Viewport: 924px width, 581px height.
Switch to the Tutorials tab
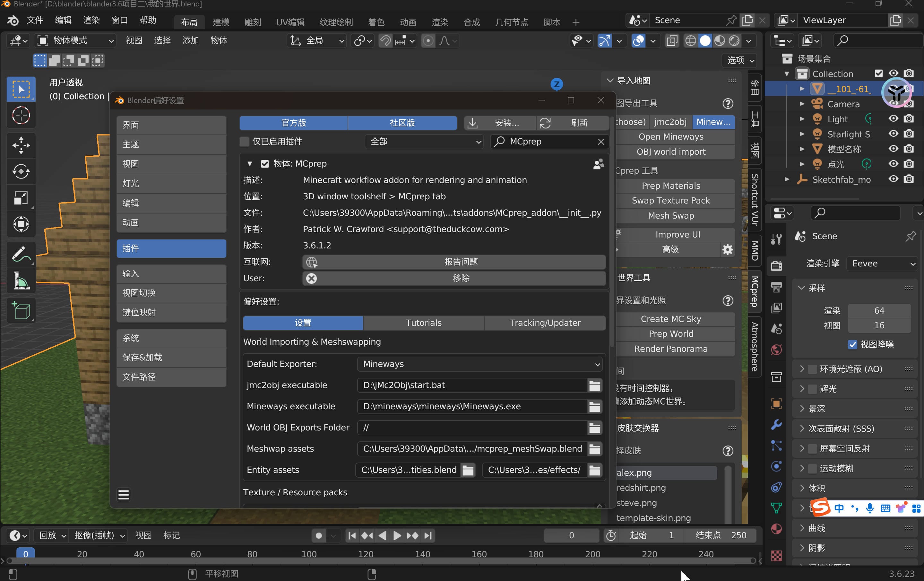pyautogui.click(x=423, y=323)
